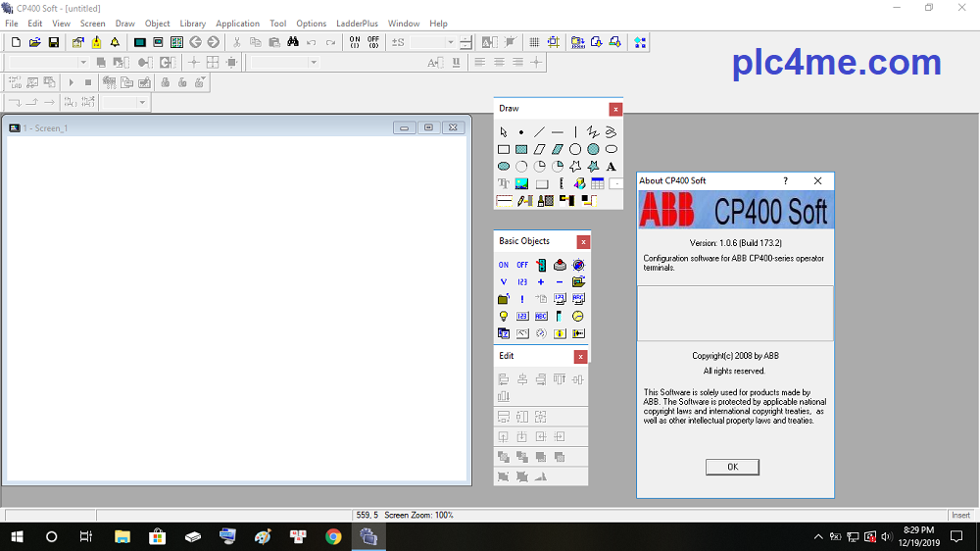980x551 pixels.
Task: Click the Save floppy disk icon
Action: coord(54,42)
